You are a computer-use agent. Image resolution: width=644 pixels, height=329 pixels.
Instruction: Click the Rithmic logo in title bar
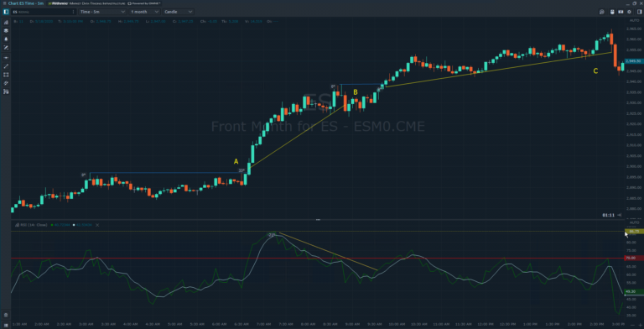pyautogui.click(x=59, y=3)
